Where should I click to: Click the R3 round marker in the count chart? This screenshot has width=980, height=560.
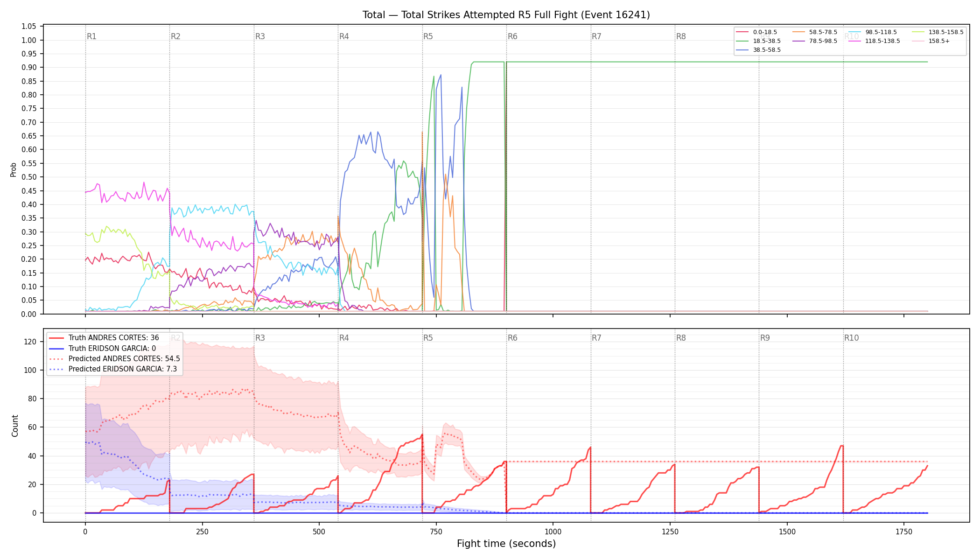click(260, 338)
